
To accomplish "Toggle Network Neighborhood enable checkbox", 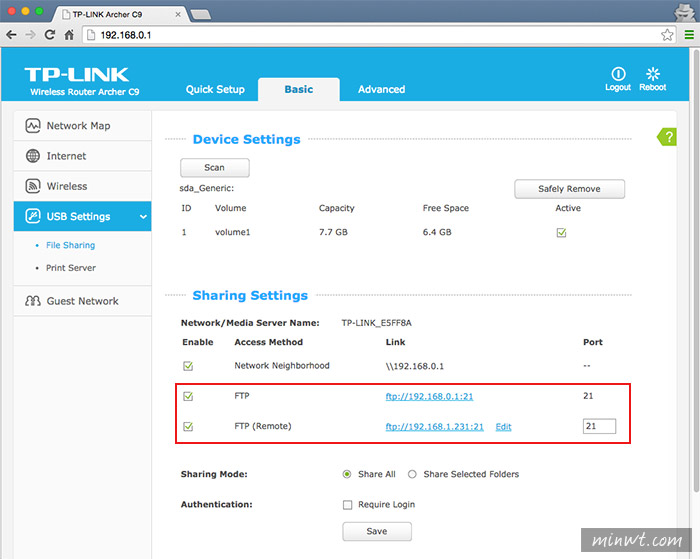I will pyautogui.click(x=188, y=366).
